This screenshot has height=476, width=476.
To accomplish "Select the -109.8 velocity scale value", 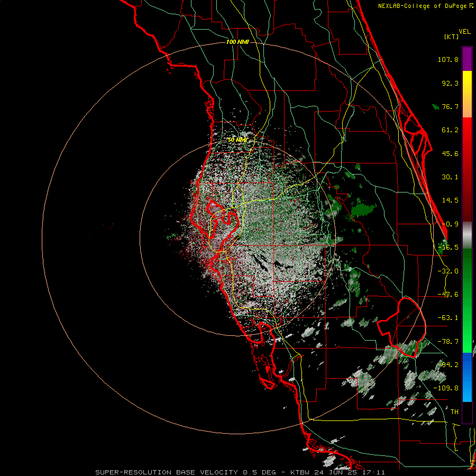I will click(446, 388).
